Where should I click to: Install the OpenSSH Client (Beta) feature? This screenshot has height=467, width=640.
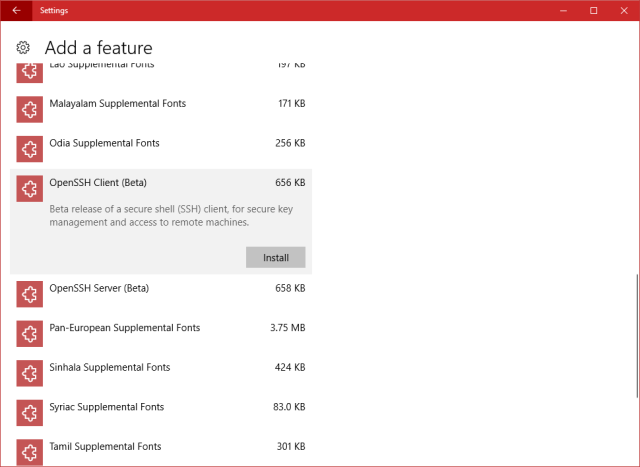pyautogui.click(x=276, y=257)
